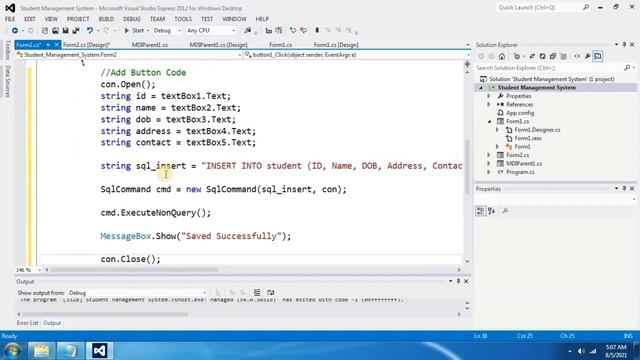Click the comment selected lines icon

click(293, 31)
